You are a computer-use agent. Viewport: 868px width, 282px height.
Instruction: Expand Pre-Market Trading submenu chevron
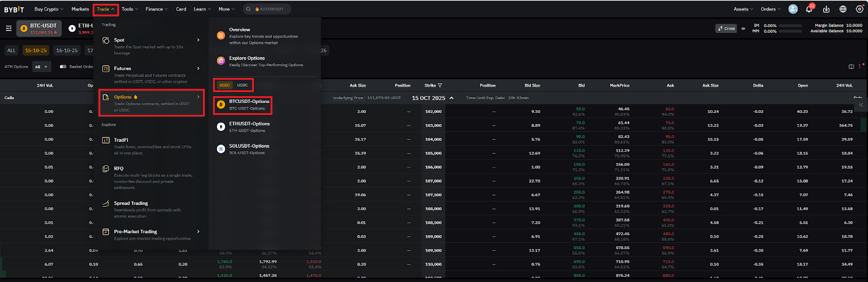[x=198, y=232]
